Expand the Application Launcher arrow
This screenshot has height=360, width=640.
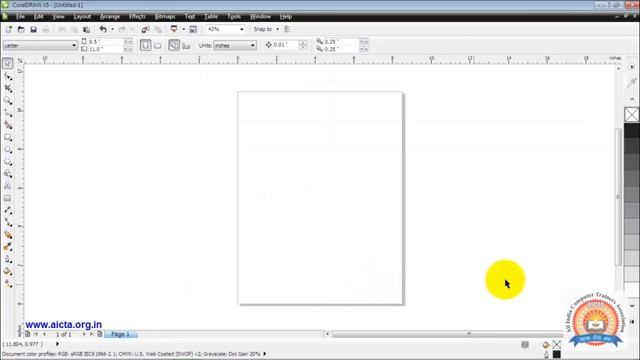[183, 29]
